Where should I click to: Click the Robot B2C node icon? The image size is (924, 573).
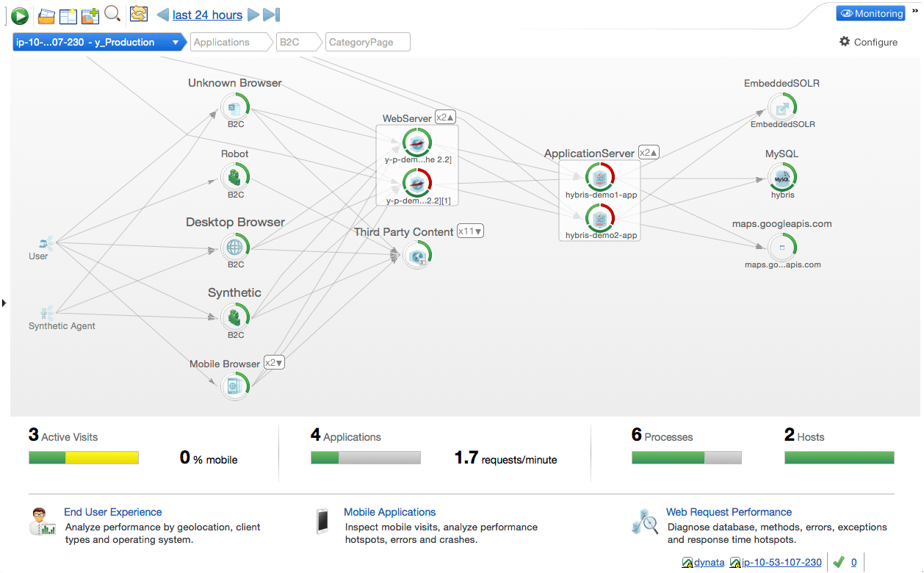coord(235,177)
